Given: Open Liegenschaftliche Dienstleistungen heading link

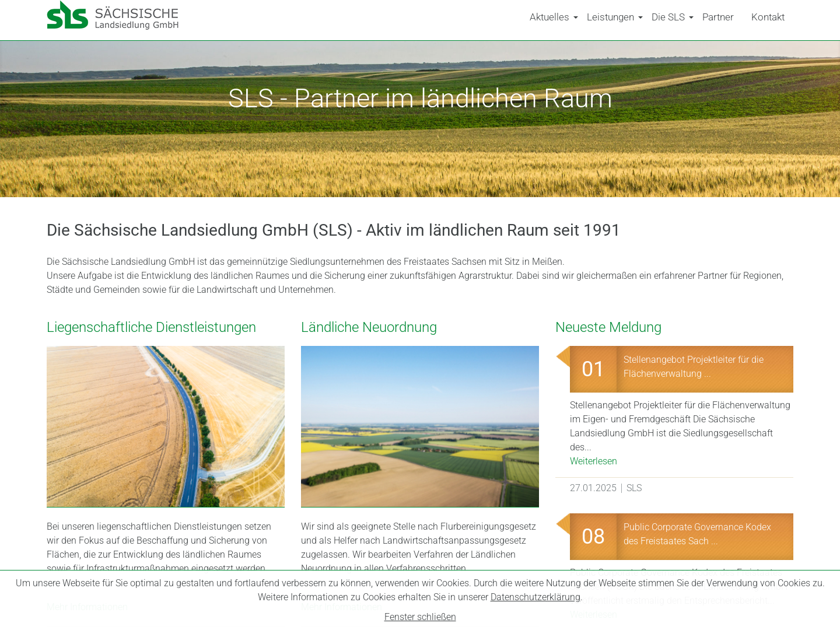Looking at the screenshot, I should tap(151, 327).
